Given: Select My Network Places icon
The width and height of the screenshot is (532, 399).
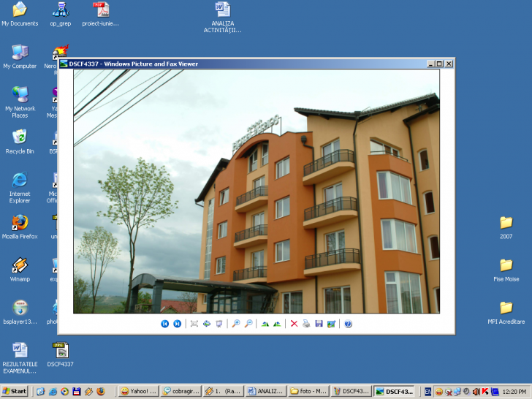Looking at the screenshot, I should pos(20,102).
